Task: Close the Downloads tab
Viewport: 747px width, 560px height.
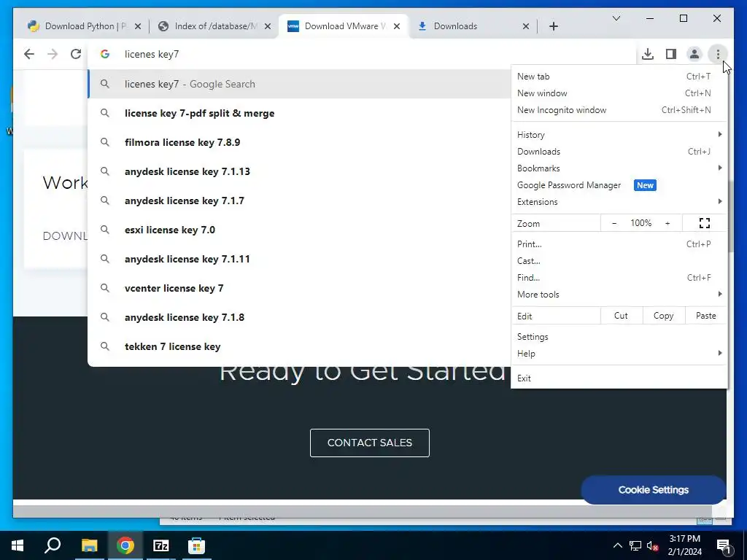Action: tap(525, 26)
